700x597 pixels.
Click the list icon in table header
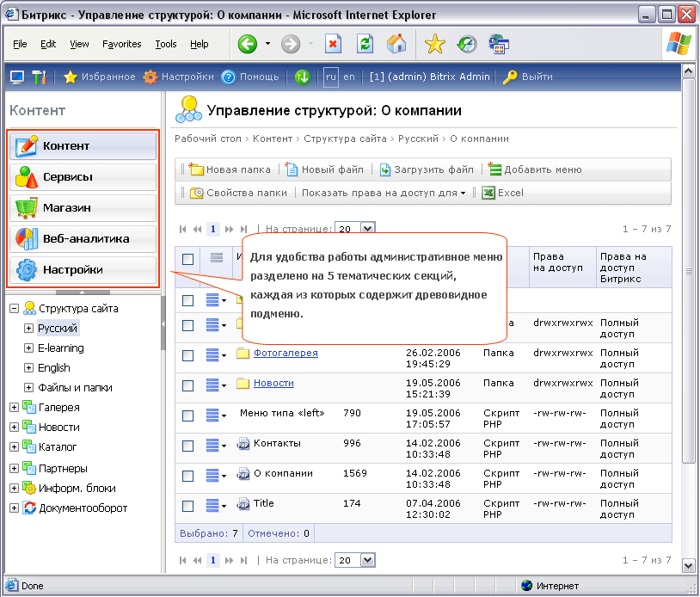(x=217, y=258)
